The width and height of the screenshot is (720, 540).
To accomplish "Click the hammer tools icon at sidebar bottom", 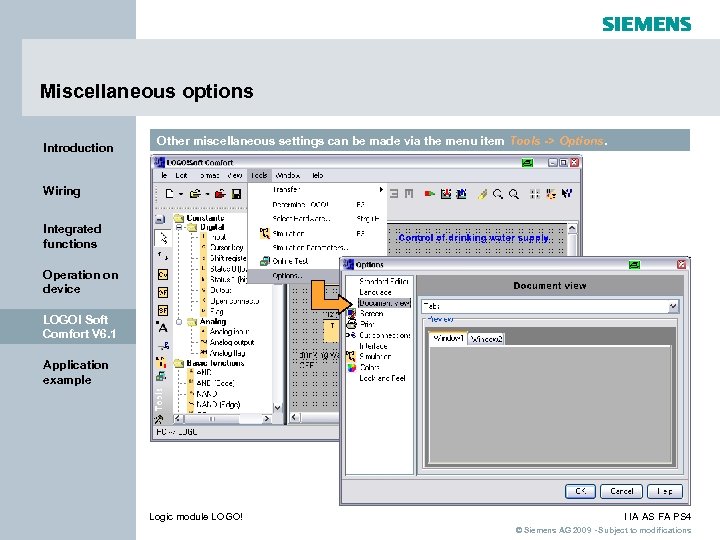I will [159, 419].
